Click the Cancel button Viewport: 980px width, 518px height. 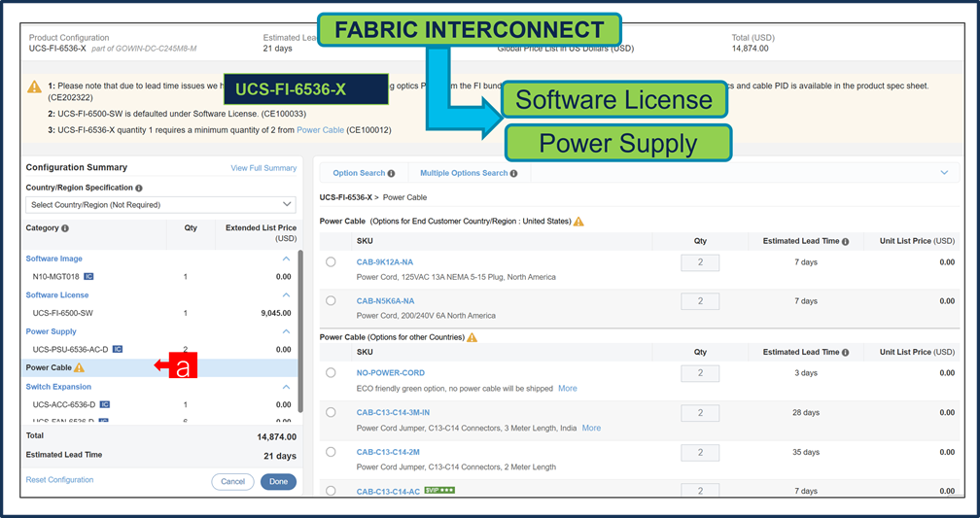(x=232, y=482)
